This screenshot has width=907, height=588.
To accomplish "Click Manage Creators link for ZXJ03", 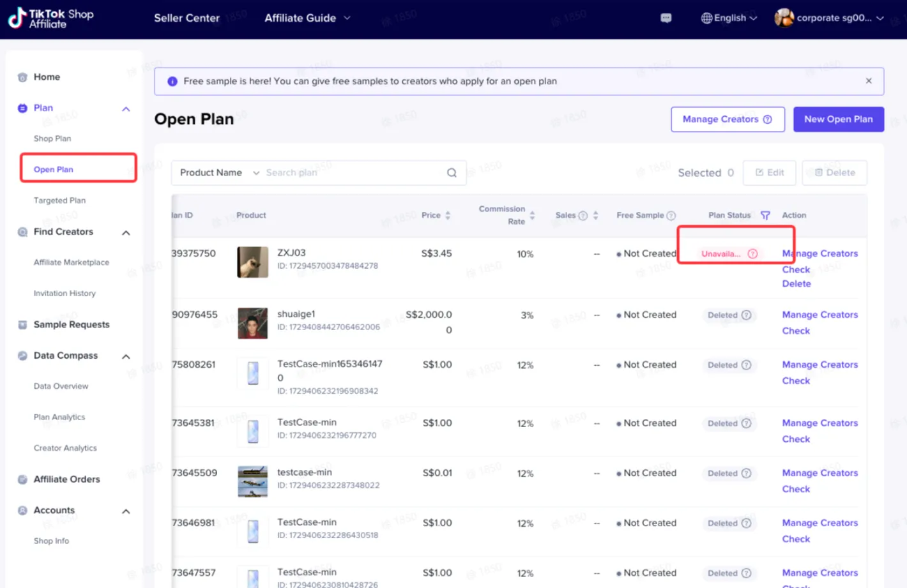I will click(x=820, y=253).
